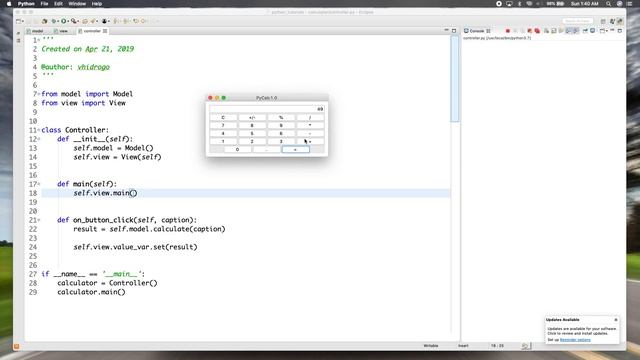Toggle show console on standard error change
This screenshot has width=640, height=360.
pyautogui.click(x=576, y=31)
